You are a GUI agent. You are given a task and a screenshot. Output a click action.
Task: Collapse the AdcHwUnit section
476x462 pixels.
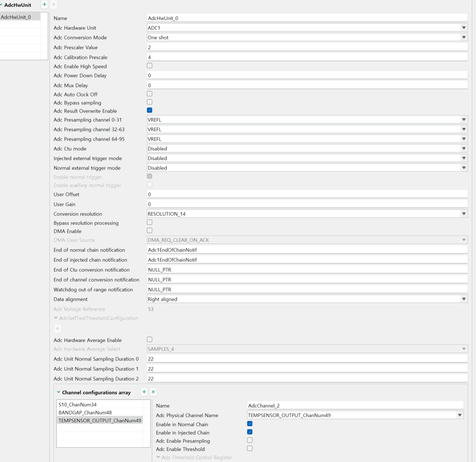[1, 5]
